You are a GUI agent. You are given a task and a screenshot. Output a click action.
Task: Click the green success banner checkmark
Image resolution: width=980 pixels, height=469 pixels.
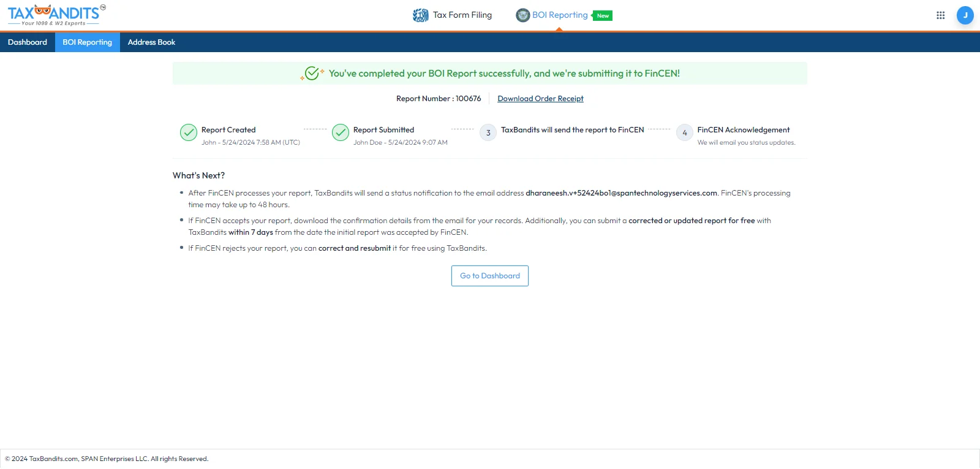[312, 74]
